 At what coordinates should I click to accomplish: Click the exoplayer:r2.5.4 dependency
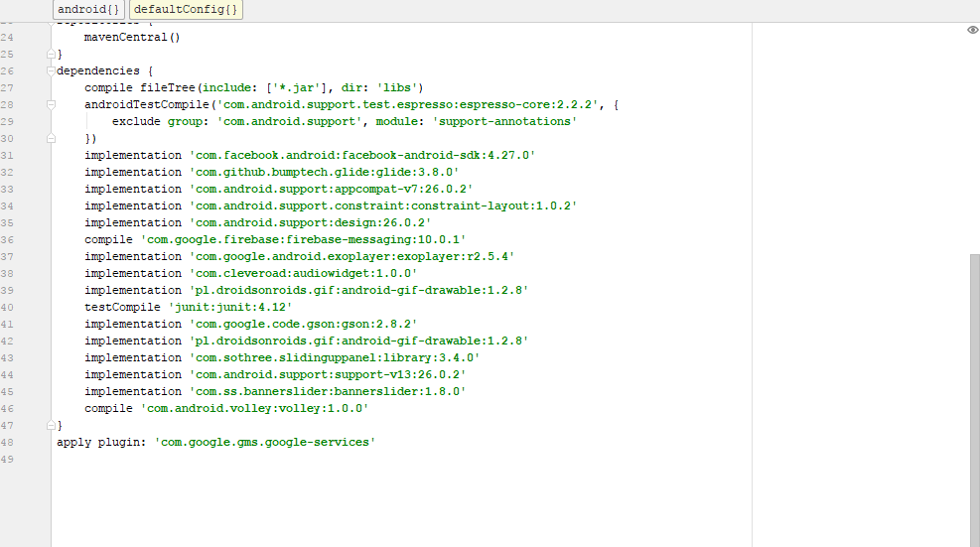tap(351, 257)
